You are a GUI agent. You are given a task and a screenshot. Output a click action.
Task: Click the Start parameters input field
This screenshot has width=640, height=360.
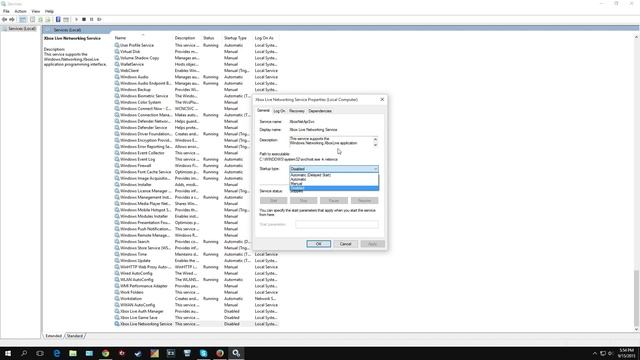[x=337, y=224]
